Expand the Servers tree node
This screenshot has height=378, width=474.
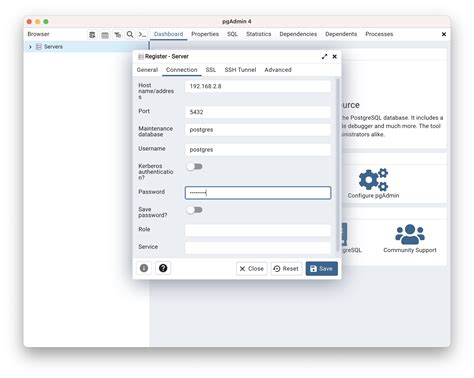pos(30,47)
